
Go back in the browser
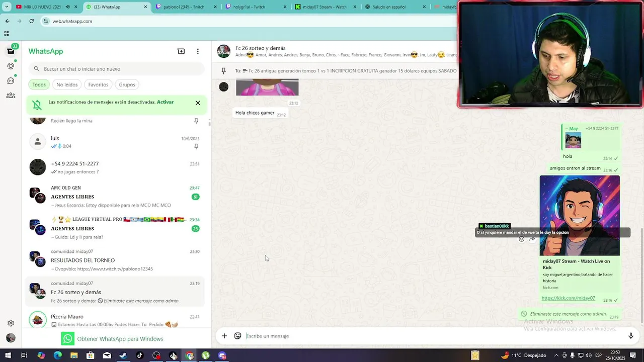(x=7, y=21)
